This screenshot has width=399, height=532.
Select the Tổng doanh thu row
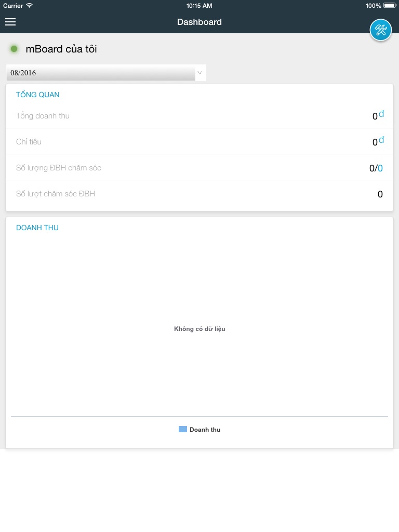[199, 116]
